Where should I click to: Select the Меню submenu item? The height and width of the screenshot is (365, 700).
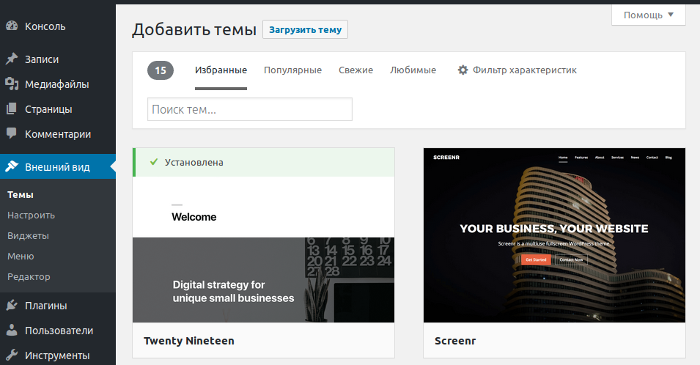pos(21,256)
